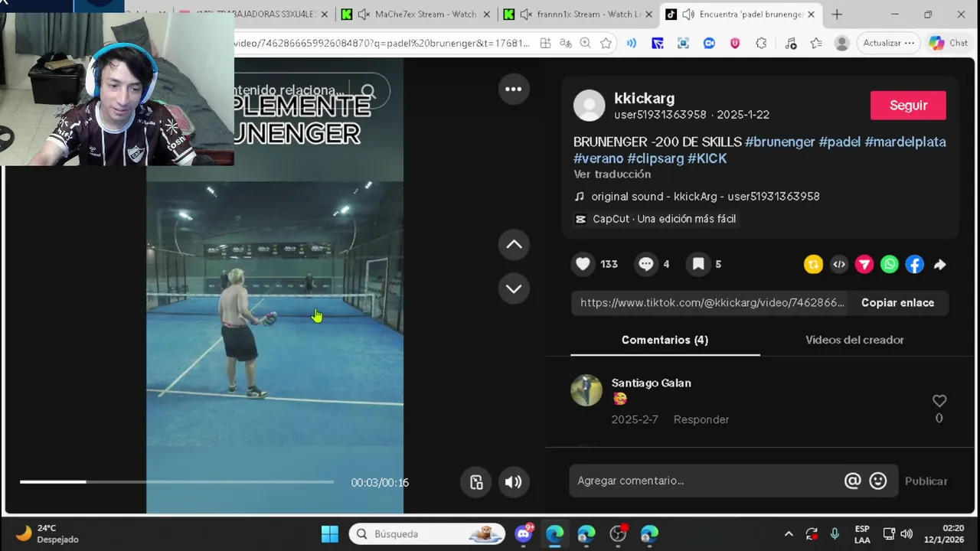980x551 pixels.
Task: Like the video with the heart icon
Action: (x=583, y=264)
